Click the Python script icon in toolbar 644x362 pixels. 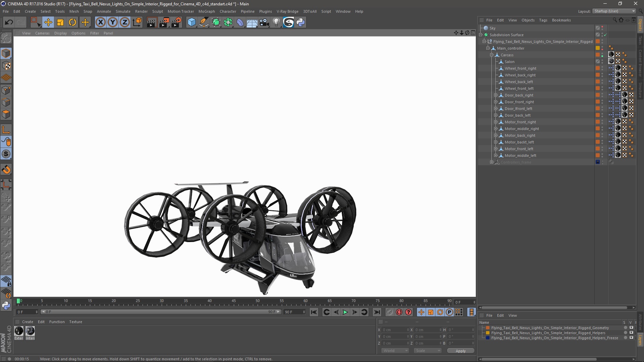pos(301,22)
